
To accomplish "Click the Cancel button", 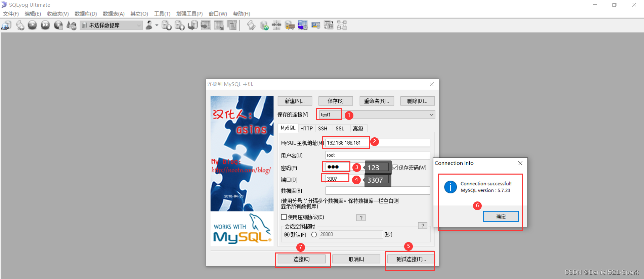I will click(x=356, y=259).
